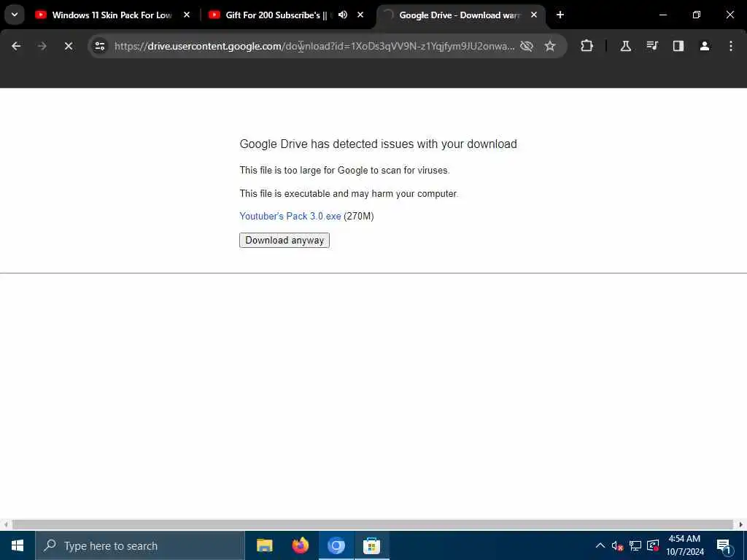Go forward with the forward arrow

(42, 46)
